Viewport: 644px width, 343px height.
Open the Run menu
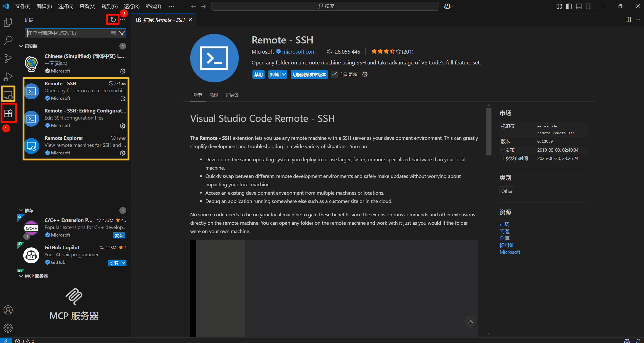pos(132,6)
